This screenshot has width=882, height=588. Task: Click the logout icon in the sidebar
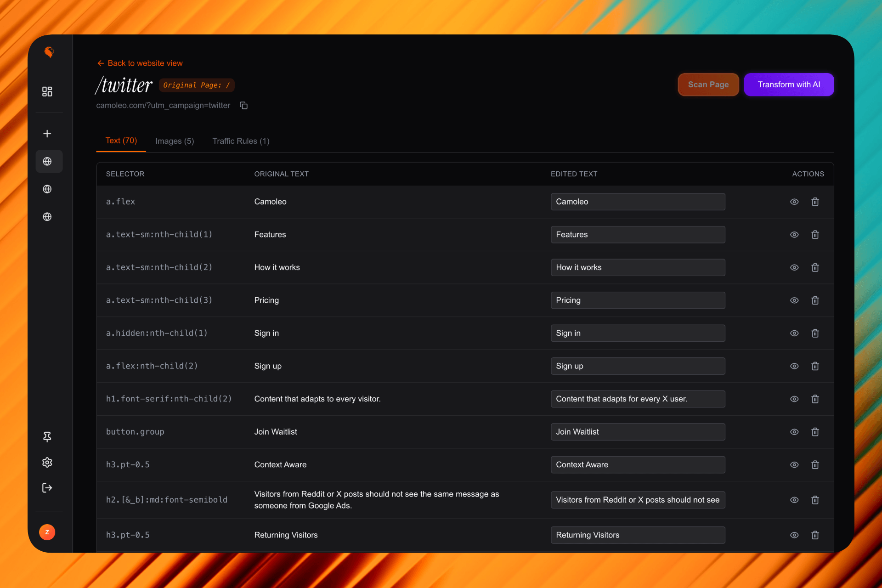click(x=47, y=488)
